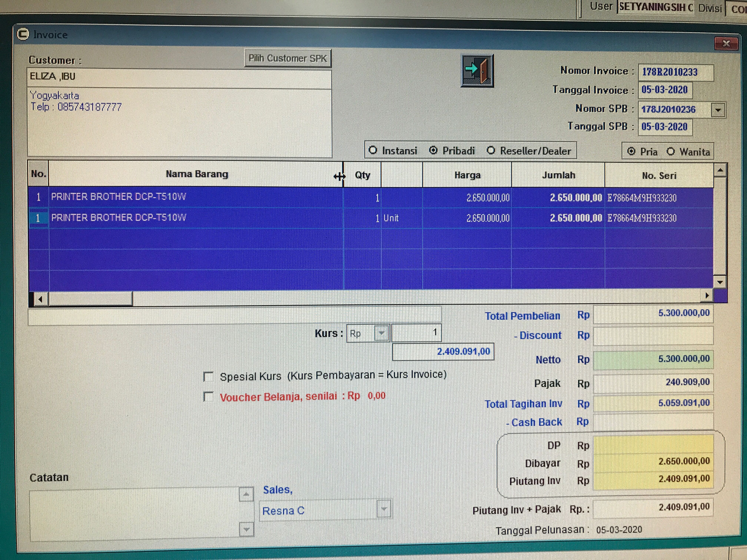Open the Sales person dropdown
Screen dimensions: 747x560
[384, 509]
